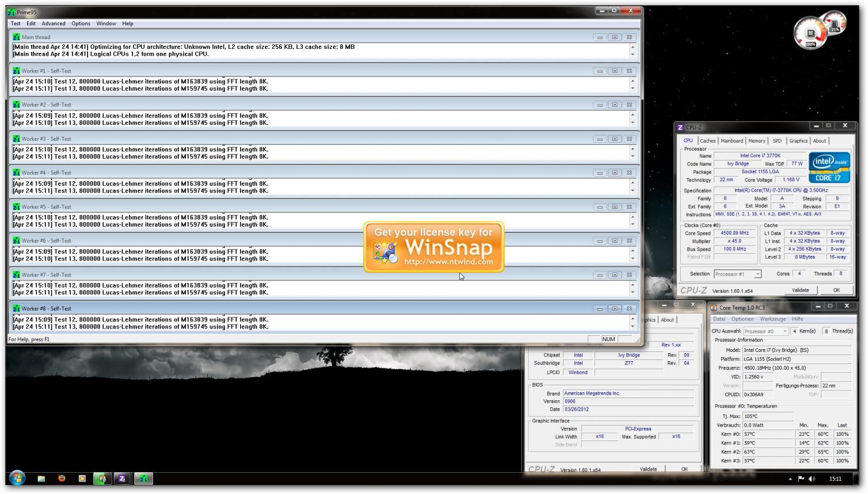Viewport: 868px width, 494px height.
Task: Switch to the SPD tab in CPU-Z
Action: coord(777,141)
